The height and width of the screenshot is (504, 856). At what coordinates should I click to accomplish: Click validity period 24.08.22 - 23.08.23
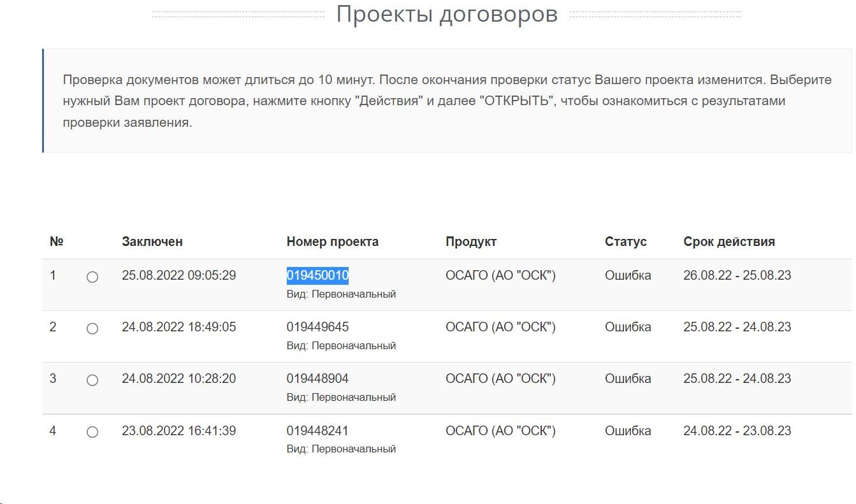tap(737, 431)
